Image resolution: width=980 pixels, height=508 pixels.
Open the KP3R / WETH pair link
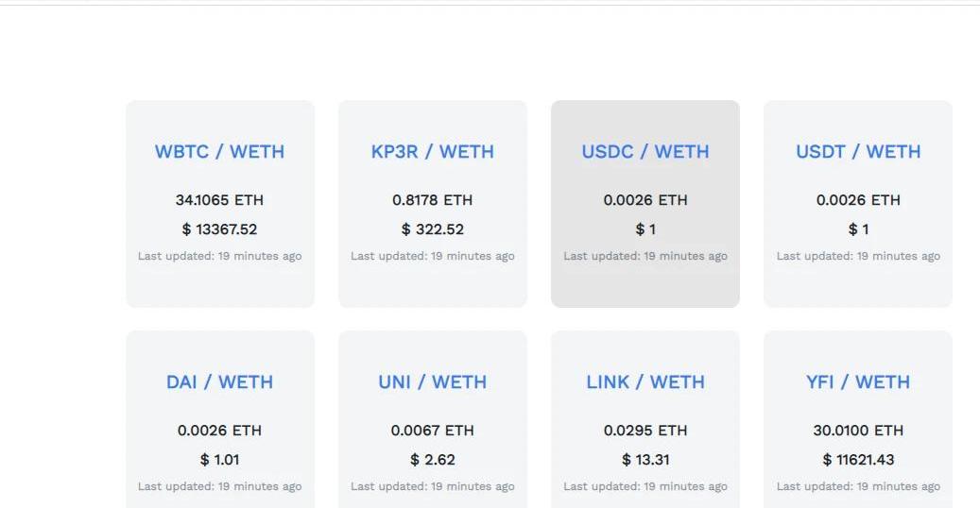[x=432, y=151]
